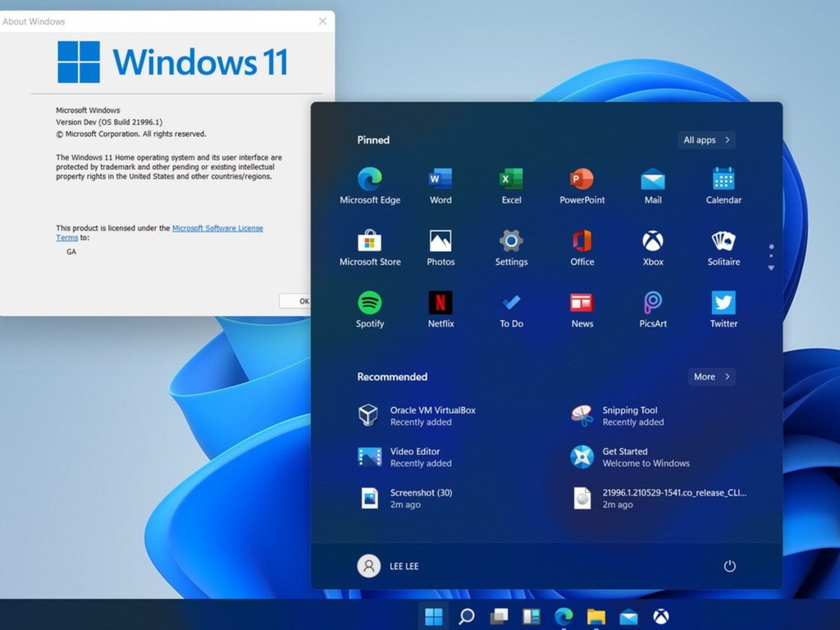The width and height of the screenshot is (840, 630).
Task: Open Widgets from the taskbar
Action: (532, 616)
